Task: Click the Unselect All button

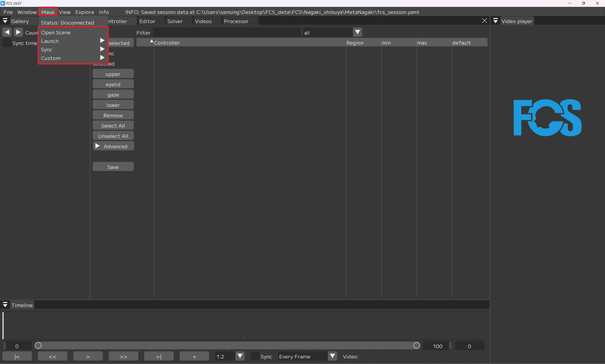Action: tap(113, 136)
